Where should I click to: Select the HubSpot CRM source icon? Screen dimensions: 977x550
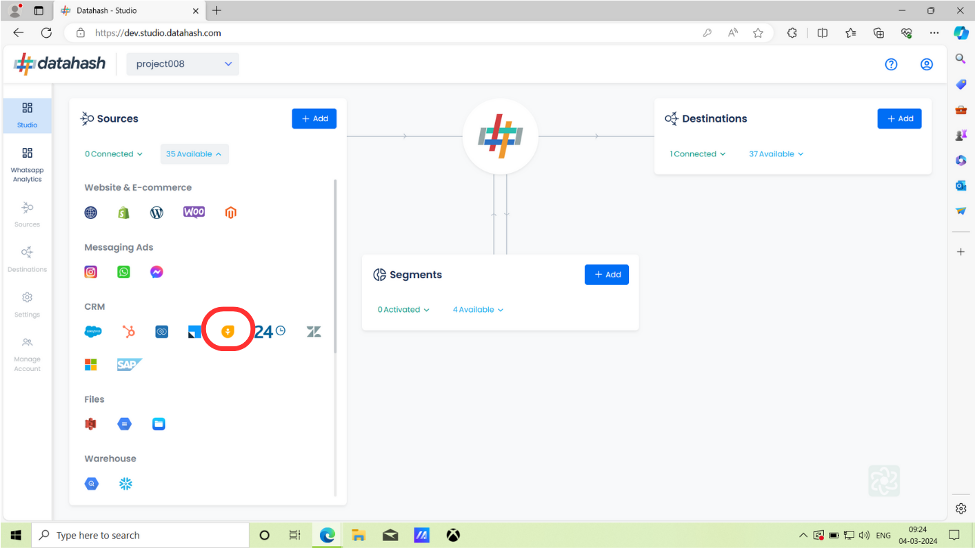pyautogui.click(x=128, y=332)
